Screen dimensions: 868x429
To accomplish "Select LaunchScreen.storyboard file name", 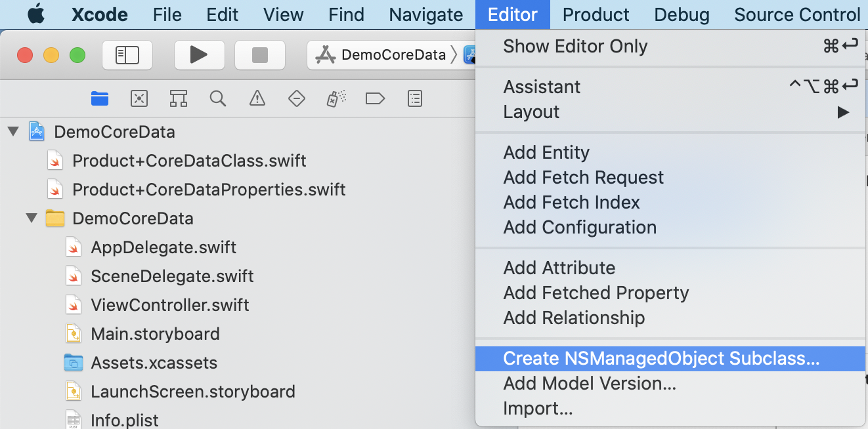I will tap(193, 392).
